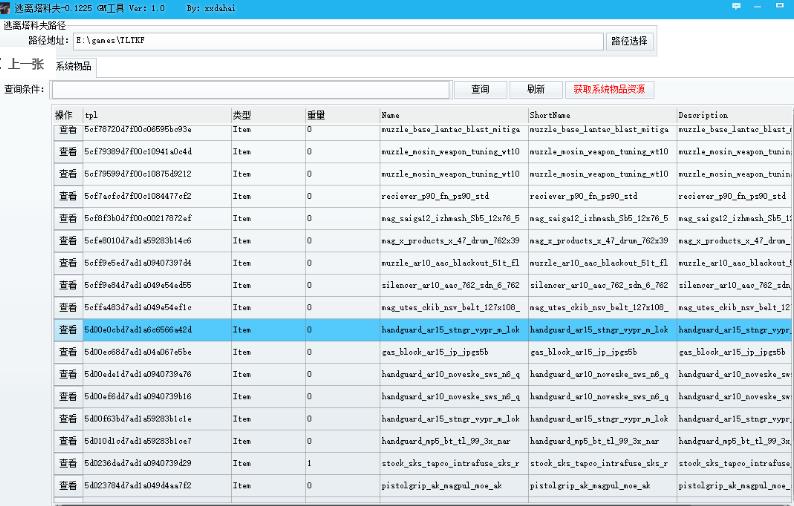
Task: Click Name cell silencer_ar10_aac_762_sdn_6_762
Action: click(x=454, y=285)
